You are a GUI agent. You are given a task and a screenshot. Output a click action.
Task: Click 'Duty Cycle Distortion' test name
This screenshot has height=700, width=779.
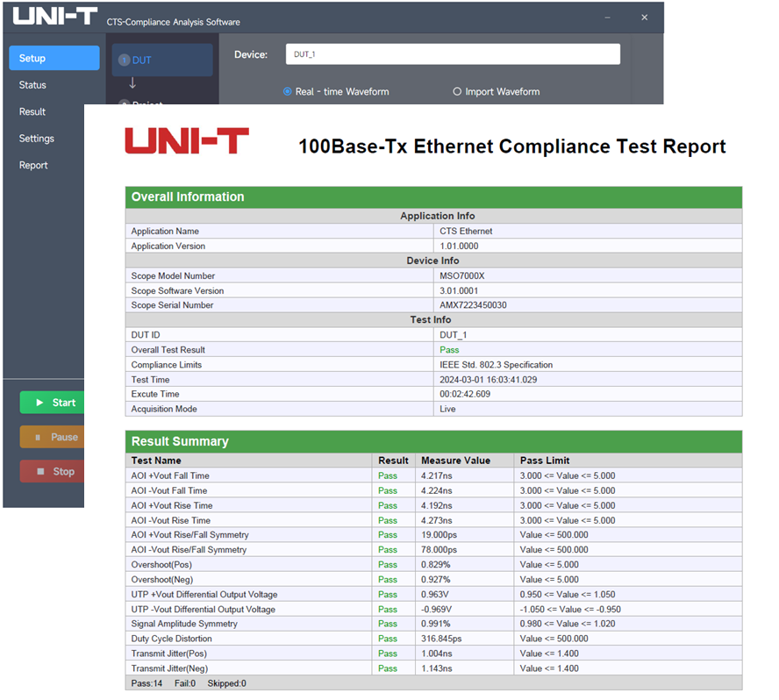171,639
